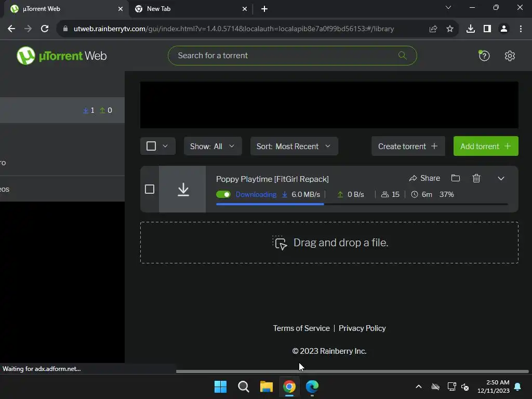Open File Explorer from taskbar

tap(267, 387)
